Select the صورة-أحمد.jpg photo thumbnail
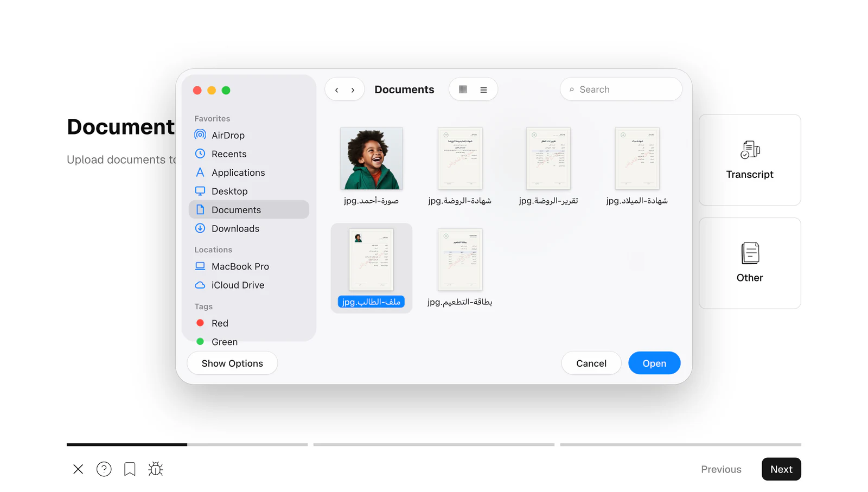The image size is (868, 492). [x=372, y=158]
